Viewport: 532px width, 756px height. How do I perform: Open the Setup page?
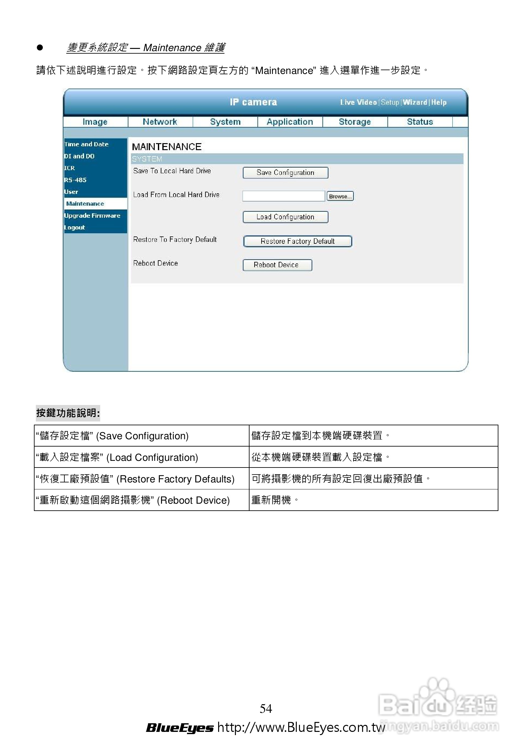coord(390,103)
